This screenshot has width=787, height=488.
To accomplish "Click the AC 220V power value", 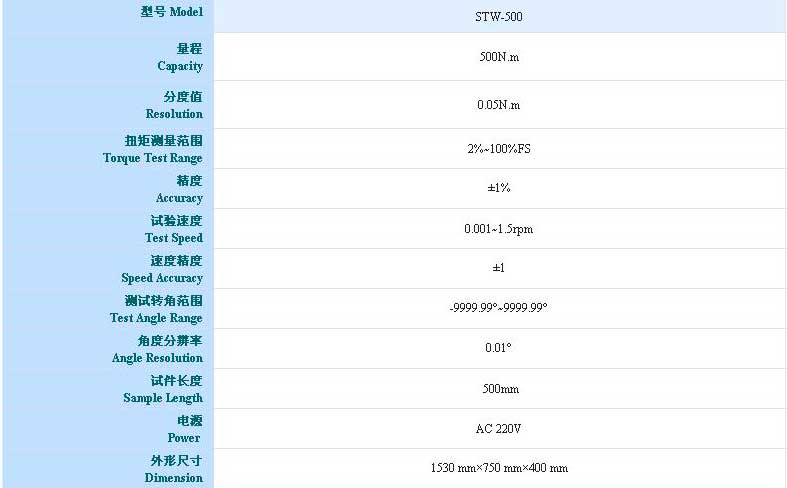I will pos(498,429).
